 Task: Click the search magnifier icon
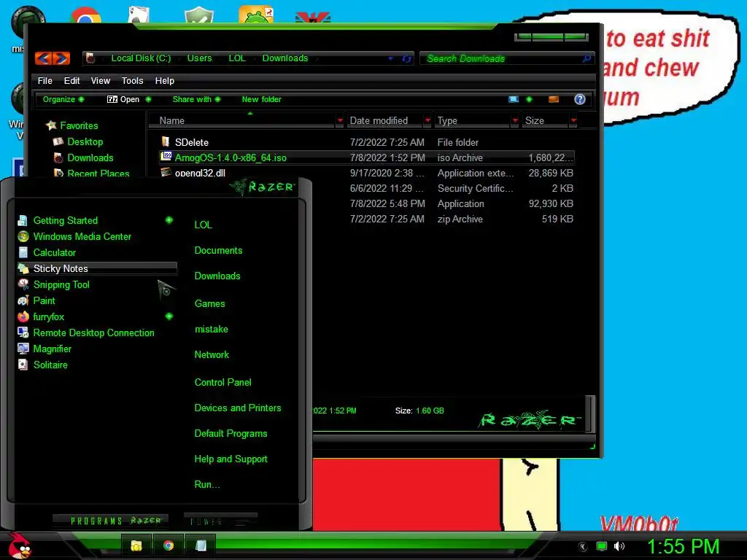coord(587,58)
